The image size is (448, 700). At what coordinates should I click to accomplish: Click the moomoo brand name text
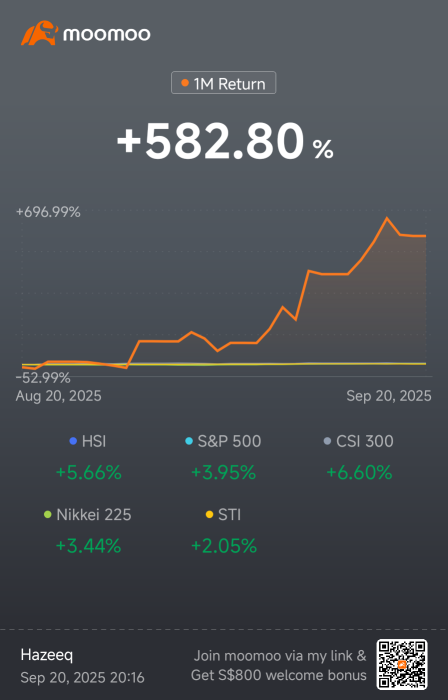click(107, 34)
